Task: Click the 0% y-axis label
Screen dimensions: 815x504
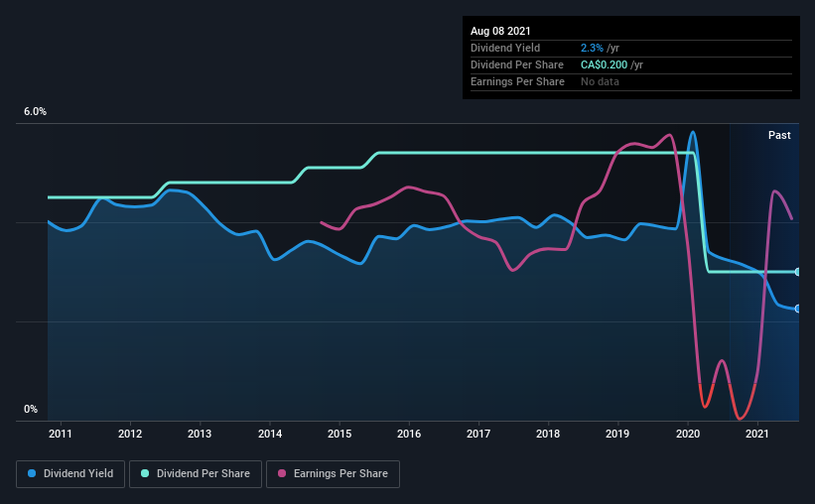Action: (x=31, y=410)
